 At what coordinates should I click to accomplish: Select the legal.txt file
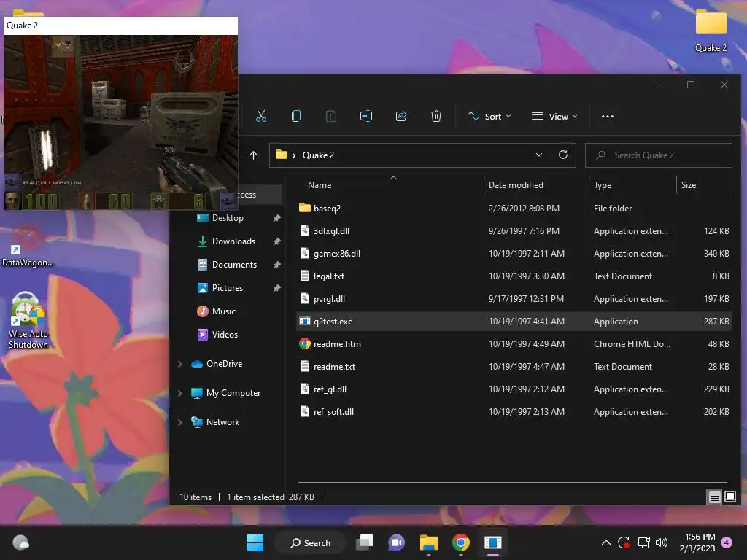[x=514, y=276]
